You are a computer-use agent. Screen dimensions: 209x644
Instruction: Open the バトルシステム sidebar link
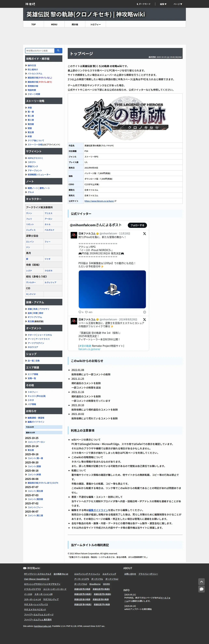point(35,74)
